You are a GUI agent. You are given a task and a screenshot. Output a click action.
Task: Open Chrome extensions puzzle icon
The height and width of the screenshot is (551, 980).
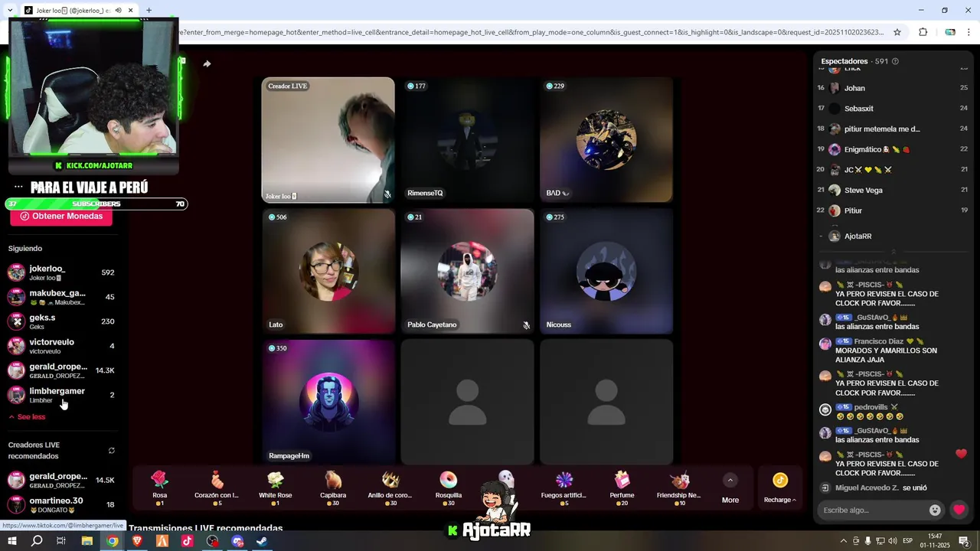(x=923, y=32)
